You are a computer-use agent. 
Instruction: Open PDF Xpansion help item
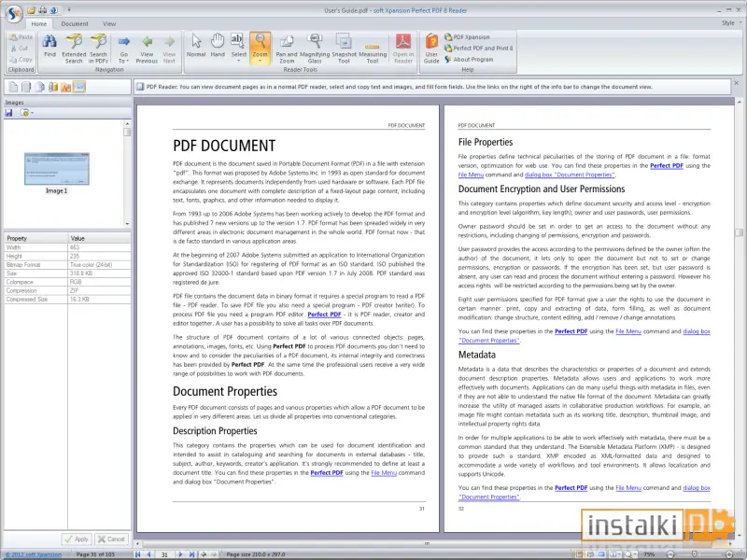(x=467, y=36)
